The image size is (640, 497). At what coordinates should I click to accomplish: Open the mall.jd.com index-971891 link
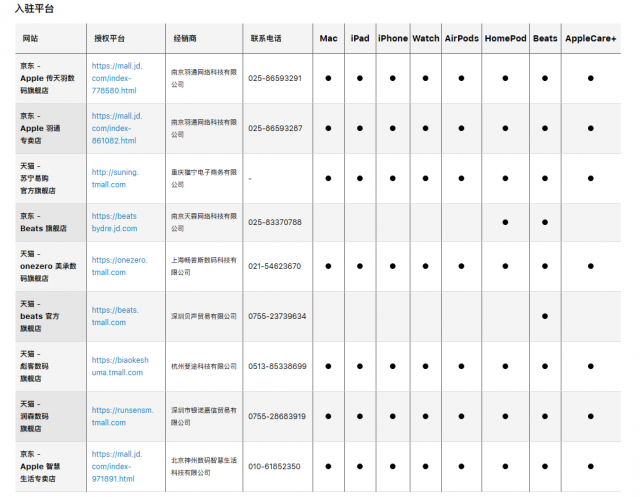(117, 466)
